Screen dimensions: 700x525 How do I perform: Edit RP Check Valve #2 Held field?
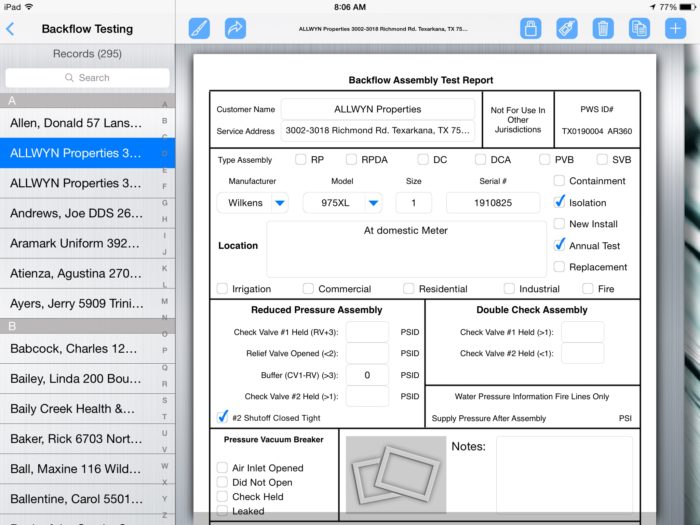tap(367, 396)
